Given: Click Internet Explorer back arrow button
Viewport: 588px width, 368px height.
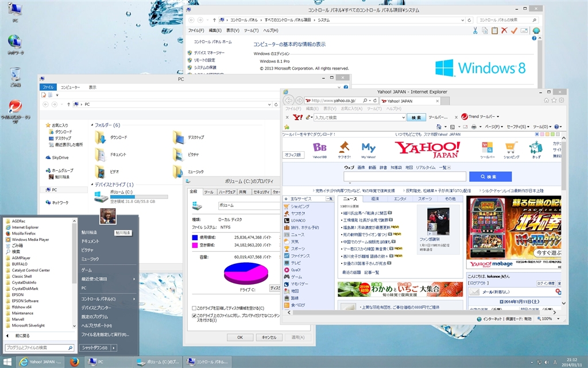Looking at the screenshot, I should click(x=288, y=100).
